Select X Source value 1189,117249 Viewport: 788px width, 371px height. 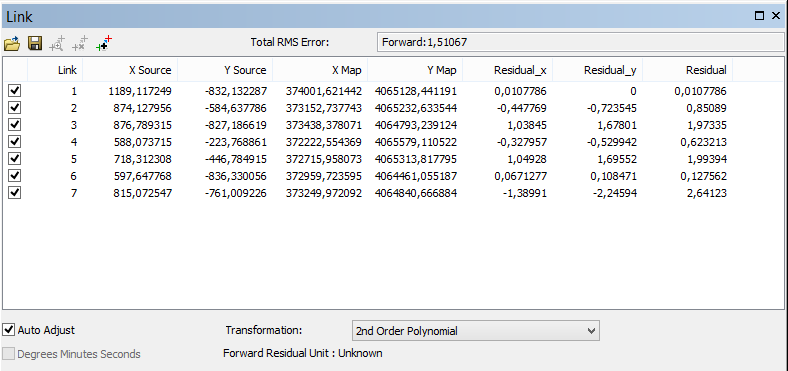pos(140,91)
